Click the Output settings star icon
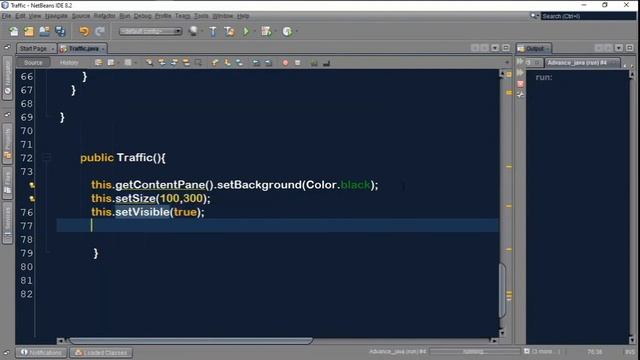640x360 pixels. [520, 95]
